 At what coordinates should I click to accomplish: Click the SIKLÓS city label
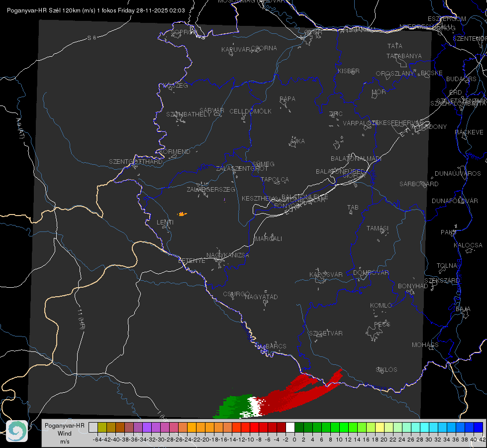[x=387, y=370]
